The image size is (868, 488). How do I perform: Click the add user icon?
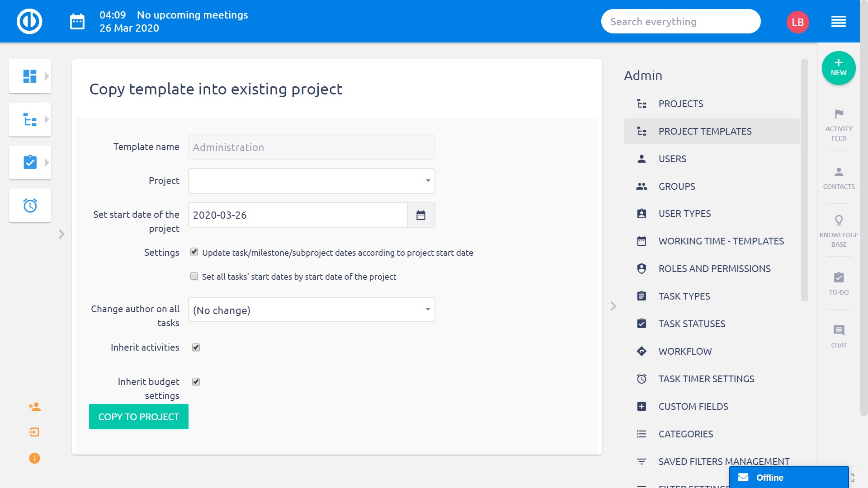pyautogui.click(x=34, y=407)
